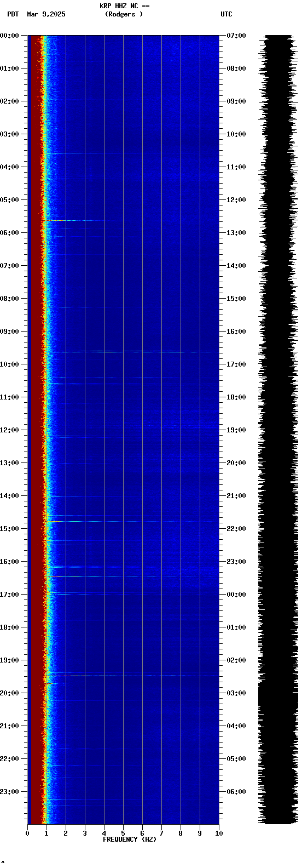Click the 09:00 PDT time tick
Image resolution: width=302 pixels, height=868 pixels.
pos(9,332)
